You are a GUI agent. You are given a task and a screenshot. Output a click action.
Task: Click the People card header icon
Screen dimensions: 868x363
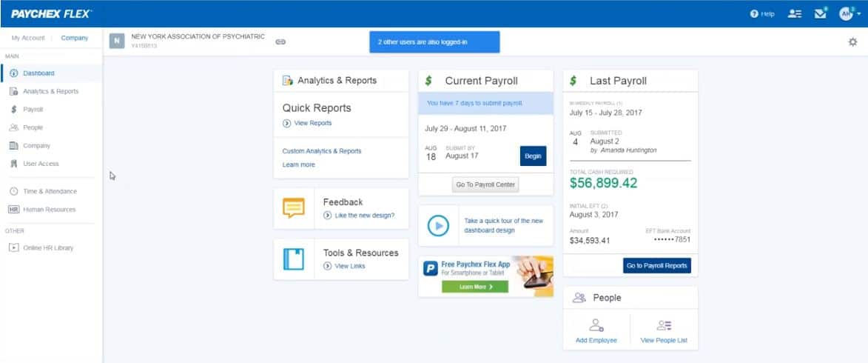point(579,298)
